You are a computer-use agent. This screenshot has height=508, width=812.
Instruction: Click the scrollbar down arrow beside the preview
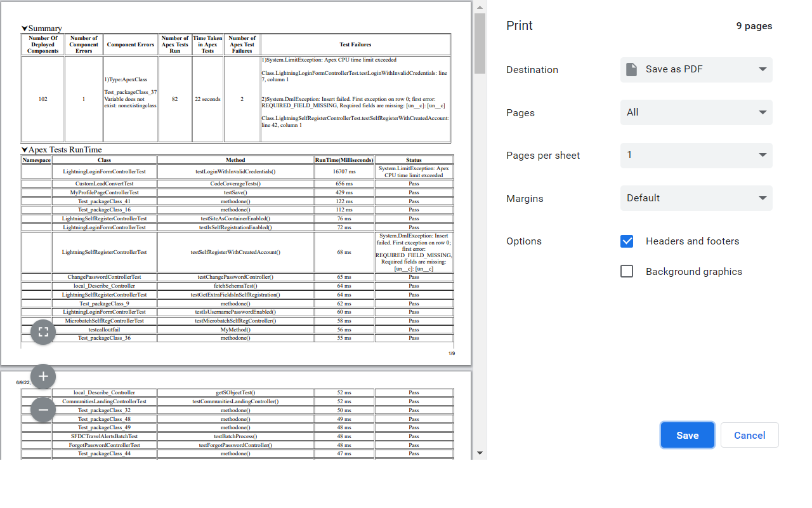[480, 452]
